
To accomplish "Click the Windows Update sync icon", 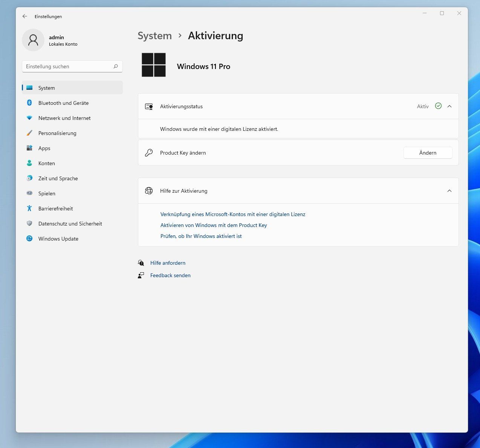I will pos(29,238).
